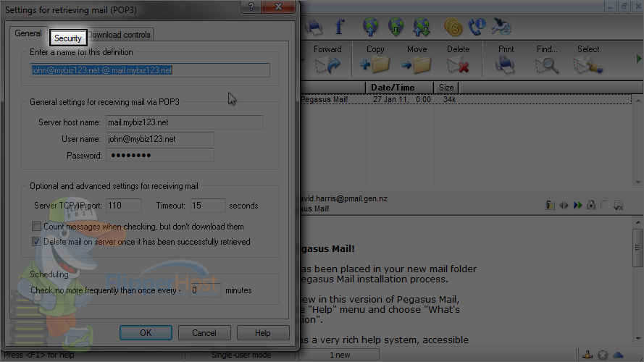The width and height of the screenshot is (644, 362).
Task: Click message list scroll-down arrow
Action: pos(637,182)
